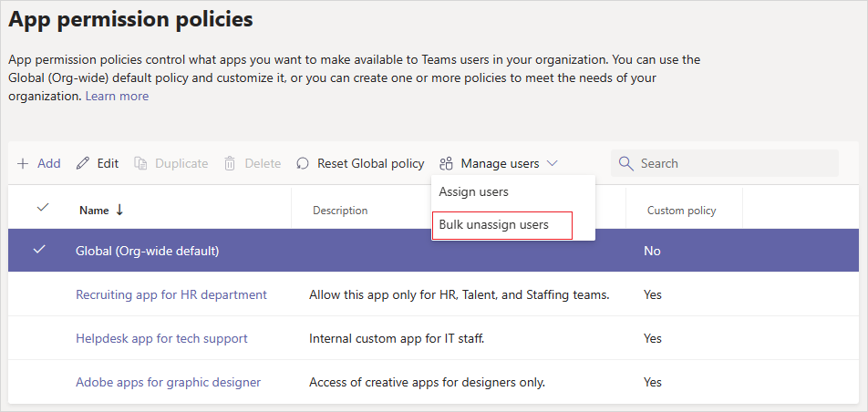Viewport: 868px width, 412px height.
Task: Click the Manage users people icon
Action: (x=446, y=164)
